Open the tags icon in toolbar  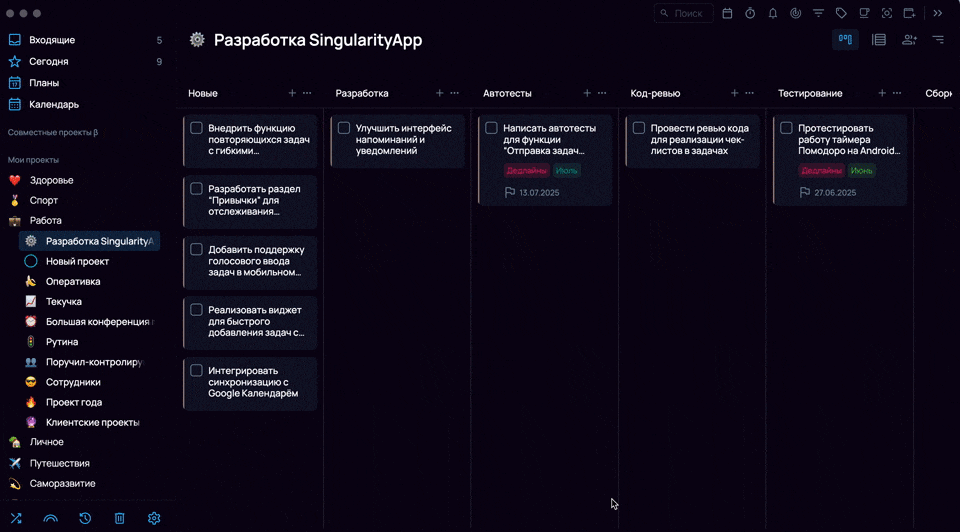[841, 13]
